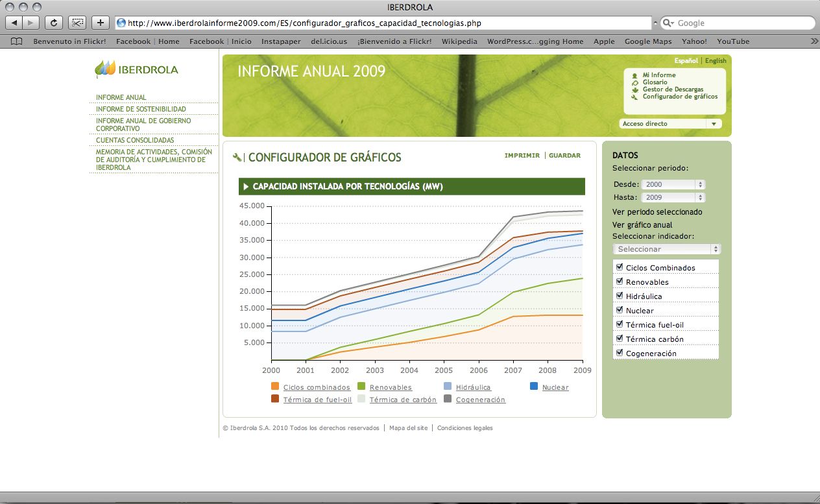Screen dimensions: 820x504
Task: Click the Iberdrola logo
Action: [x=136, y=69]
